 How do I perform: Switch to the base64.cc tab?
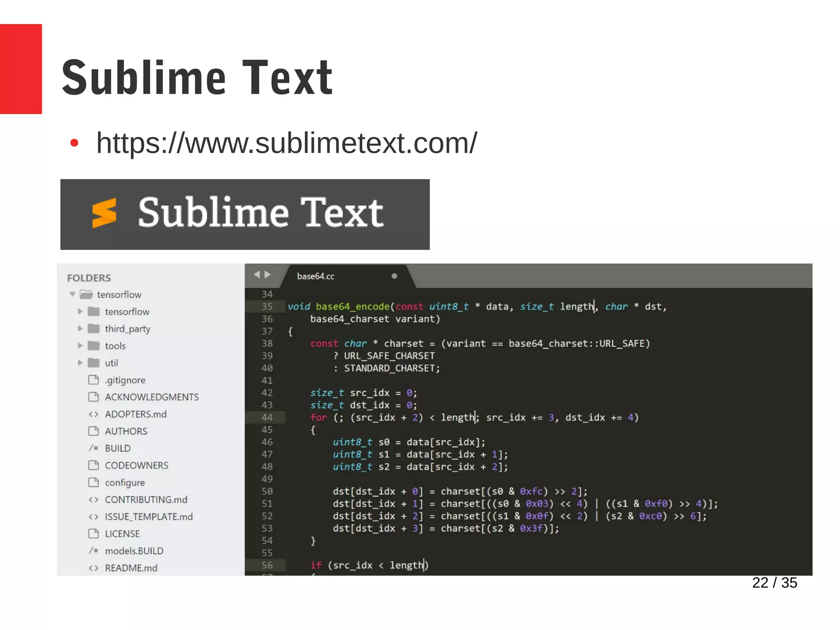point(348,276)
